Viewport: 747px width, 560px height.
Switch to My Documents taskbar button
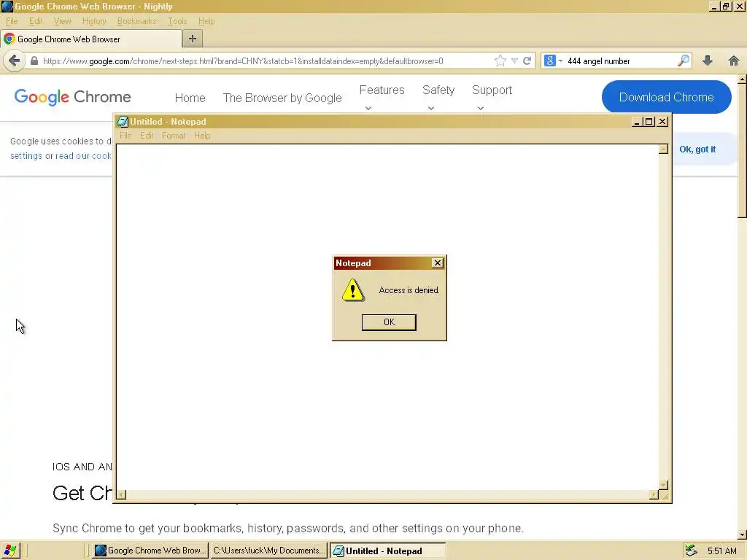click(x=268, y=551)
